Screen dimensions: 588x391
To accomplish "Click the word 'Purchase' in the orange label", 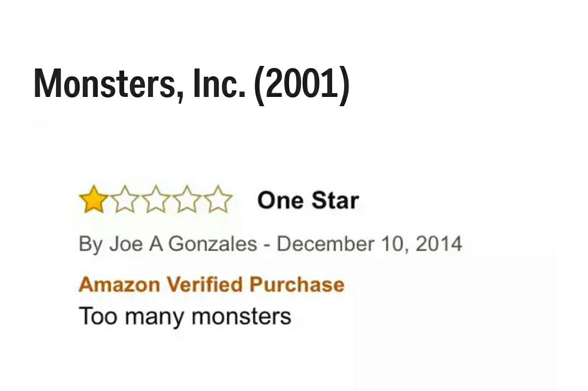I will (x=297, y=284).
